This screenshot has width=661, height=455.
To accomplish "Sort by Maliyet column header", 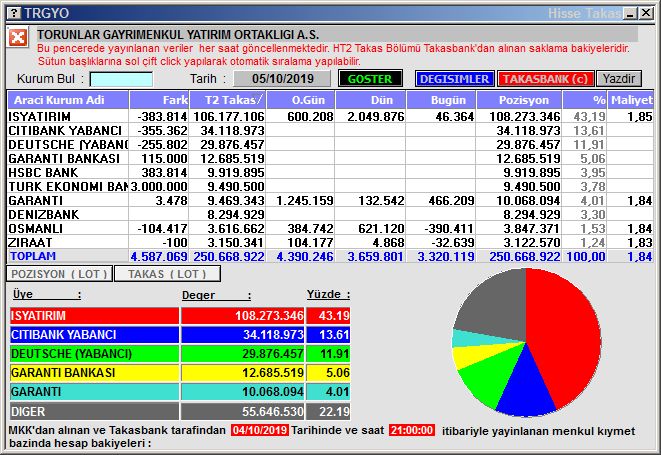I will 631,100.
